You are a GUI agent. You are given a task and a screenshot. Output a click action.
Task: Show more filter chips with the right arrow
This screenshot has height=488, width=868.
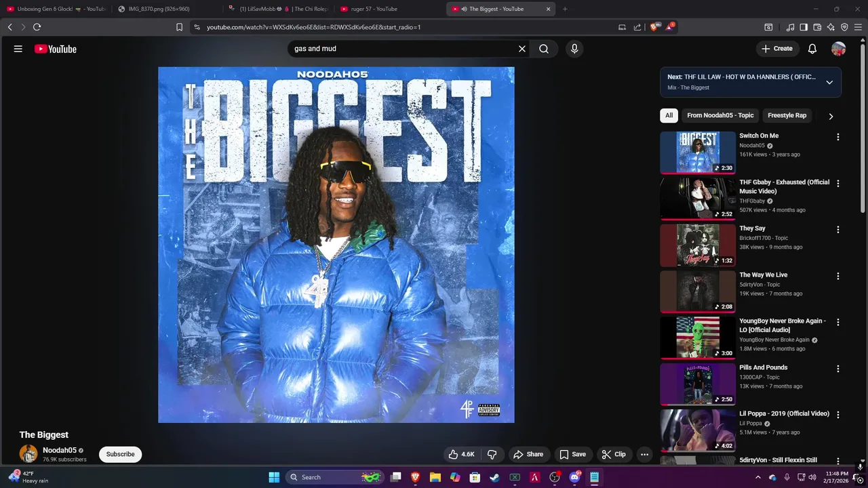(831, 116)
